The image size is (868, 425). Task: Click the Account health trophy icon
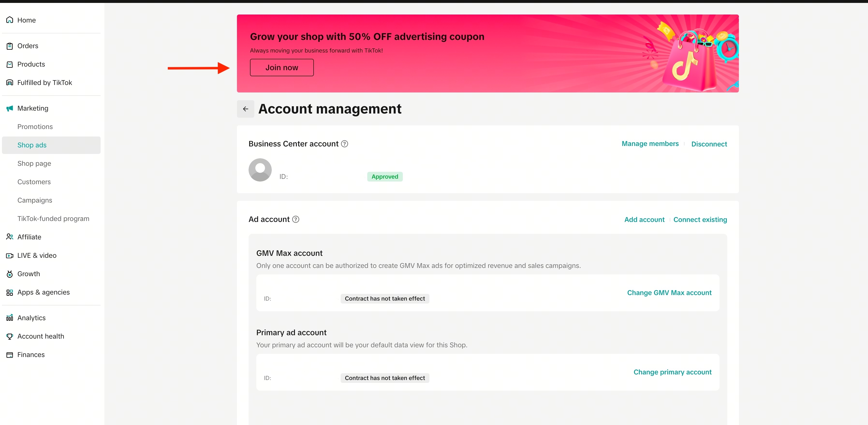point(10,336)
